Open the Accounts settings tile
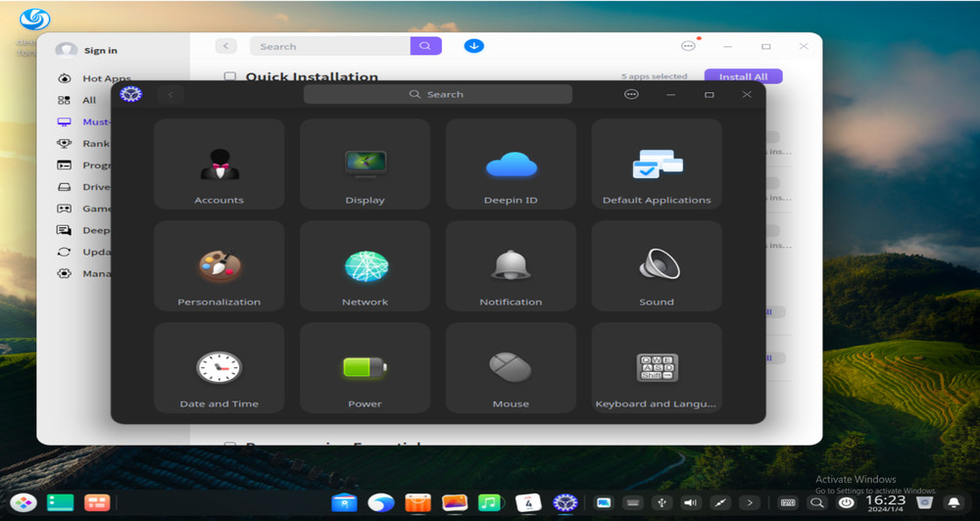Screen dimensions: 980x521 219,165
